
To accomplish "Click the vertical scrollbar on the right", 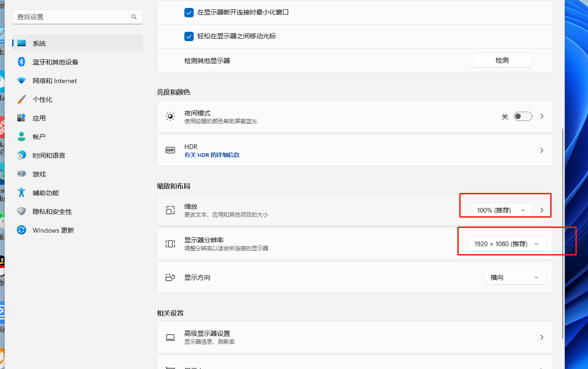I will pos(564,234).
